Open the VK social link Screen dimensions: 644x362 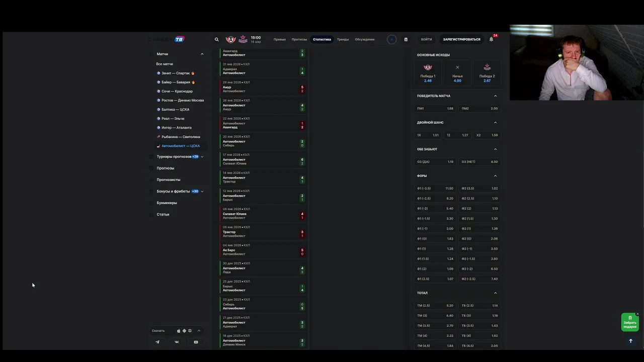[x=177, y=342]
